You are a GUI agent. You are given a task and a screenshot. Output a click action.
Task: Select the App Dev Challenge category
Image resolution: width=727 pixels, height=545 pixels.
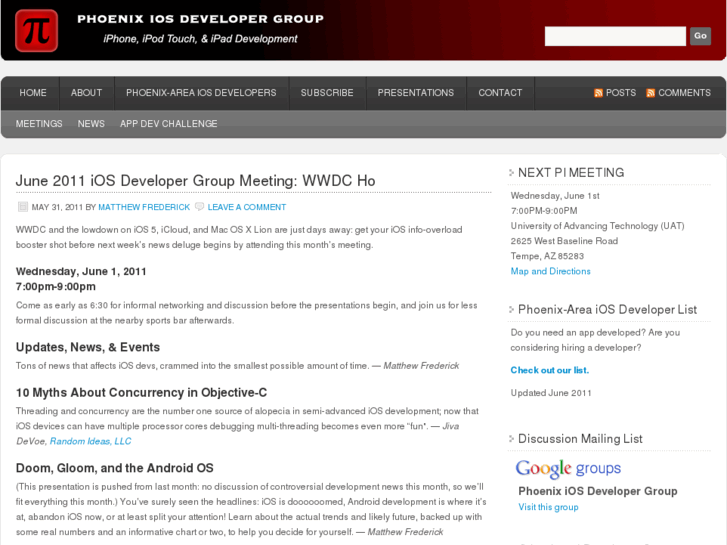click(x=168, y=124)
